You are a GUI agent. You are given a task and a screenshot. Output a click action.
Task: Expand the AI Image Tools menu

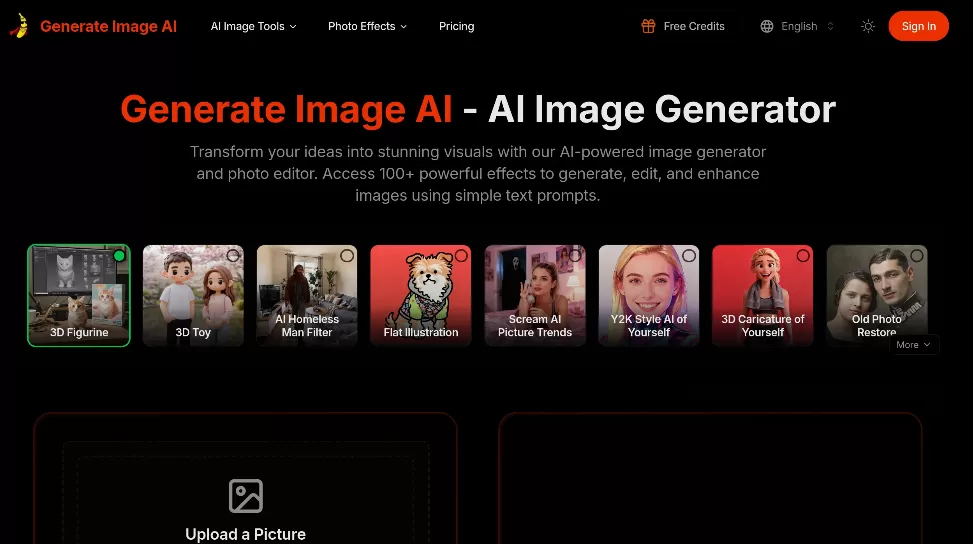[x=253, y=26]
